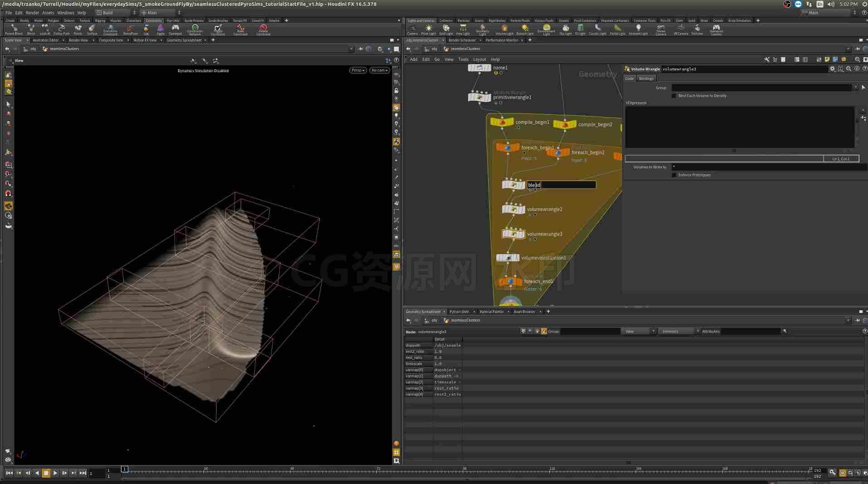
Task: Switch to the Bindings tab
Action: (x=646, y=78)
